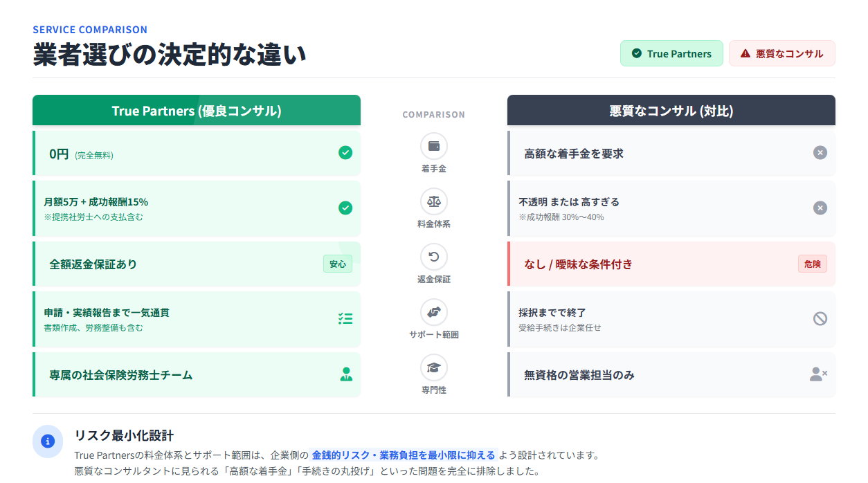Click the red 危険 tag

click(x=812, y=264)
